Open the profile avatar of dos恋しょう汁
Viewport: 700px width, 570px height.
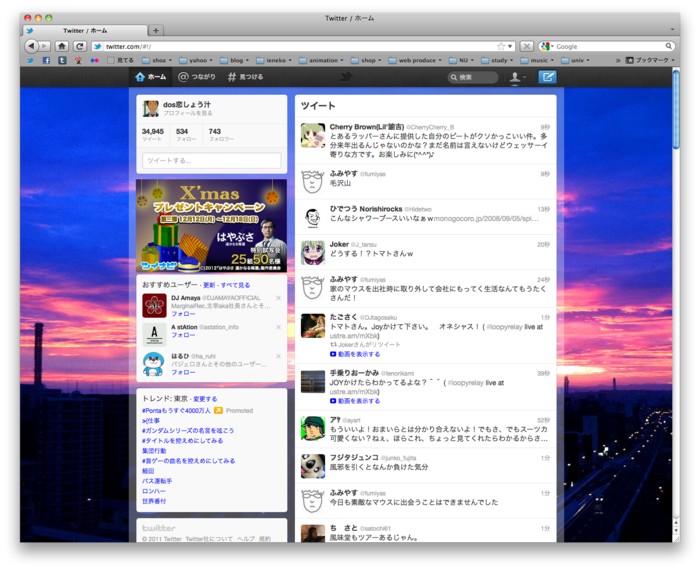click(151, 108)
